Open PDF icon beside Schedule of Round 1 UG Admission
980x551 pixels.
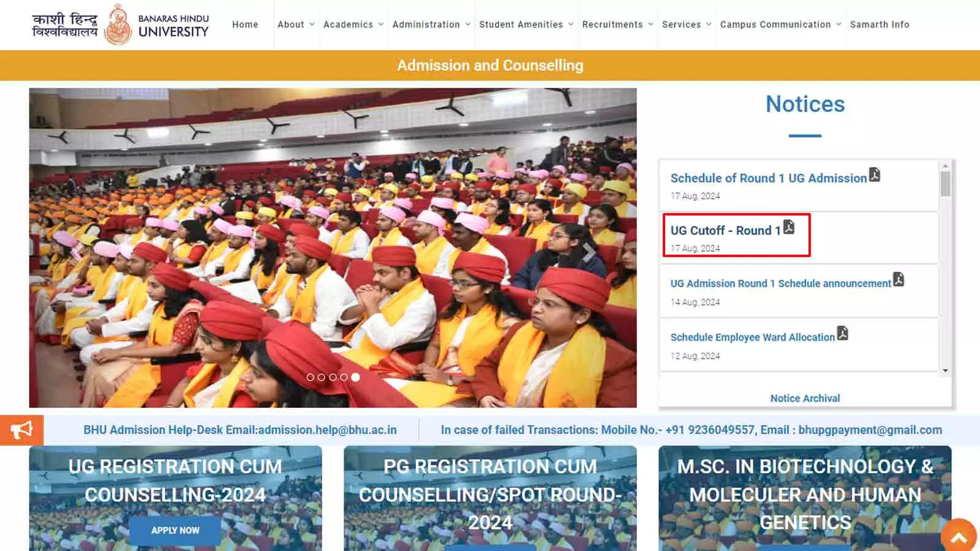(x=875, y=175)
